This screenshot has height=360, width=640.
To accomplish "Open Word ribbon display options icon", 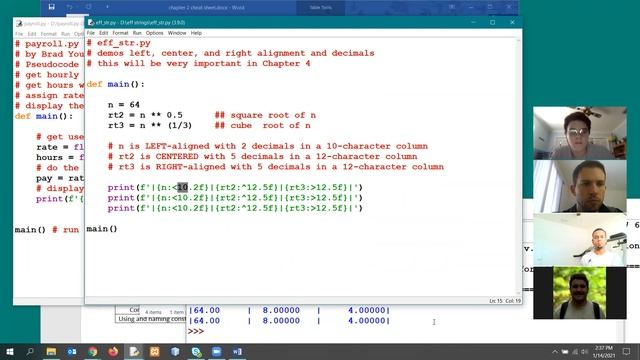I will 452,7.
